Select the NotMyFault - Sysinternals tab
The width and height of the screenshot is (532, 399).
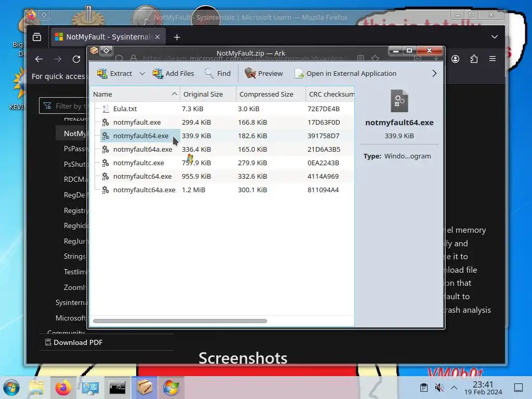coord(108,37)
